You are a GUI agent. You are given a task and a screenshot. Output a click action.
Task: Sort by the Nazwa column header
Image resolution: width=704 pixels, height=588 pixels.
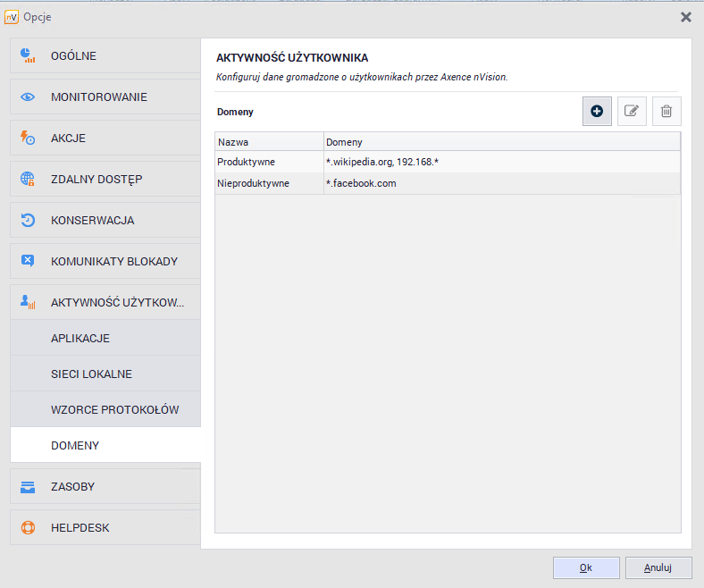point(270,142)
